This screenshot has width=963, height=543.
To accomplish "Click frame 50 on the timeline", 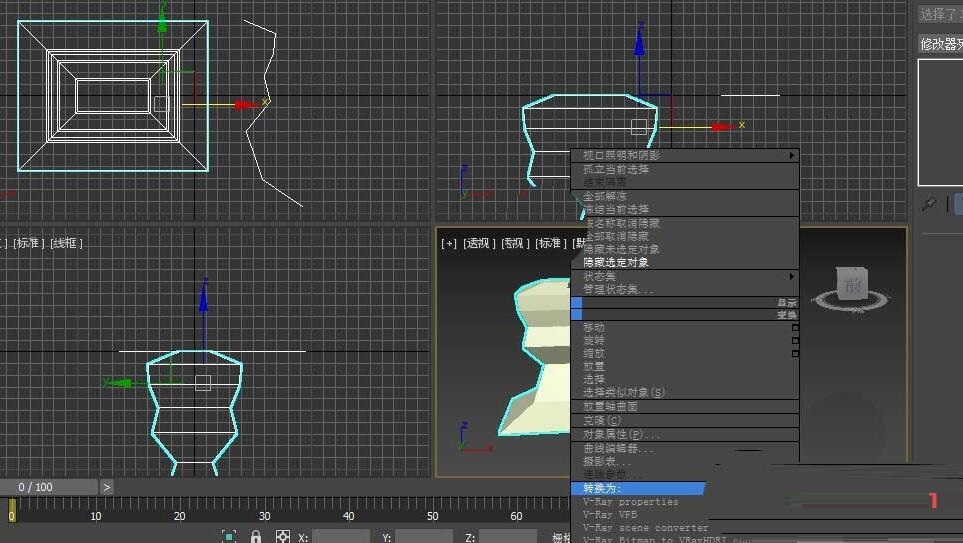I will [x=433, y=517].
